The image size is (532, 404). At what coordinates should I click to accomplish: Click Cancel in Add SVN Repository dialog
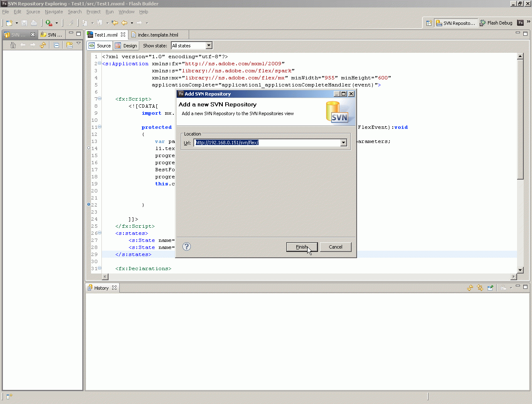(x=335, y=247)
